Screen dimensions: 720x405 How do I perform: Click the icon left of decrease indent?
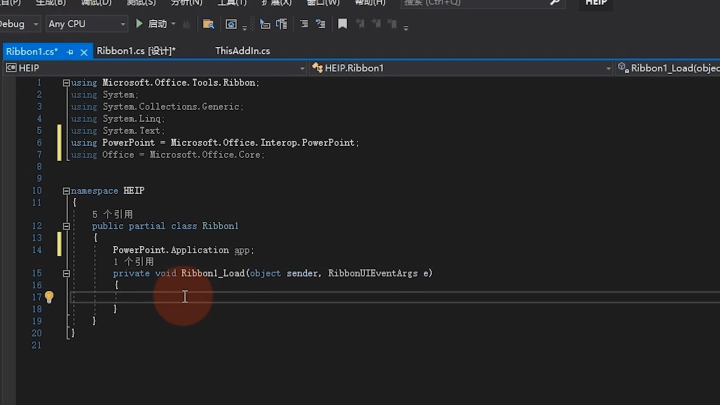(282, 24)
